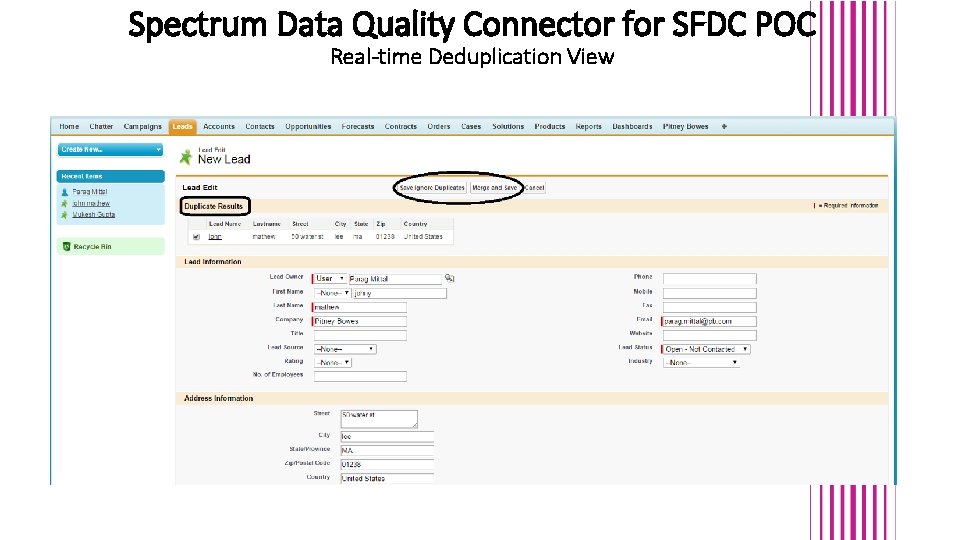Click the john mathew lead icon

tap(64, 203)
